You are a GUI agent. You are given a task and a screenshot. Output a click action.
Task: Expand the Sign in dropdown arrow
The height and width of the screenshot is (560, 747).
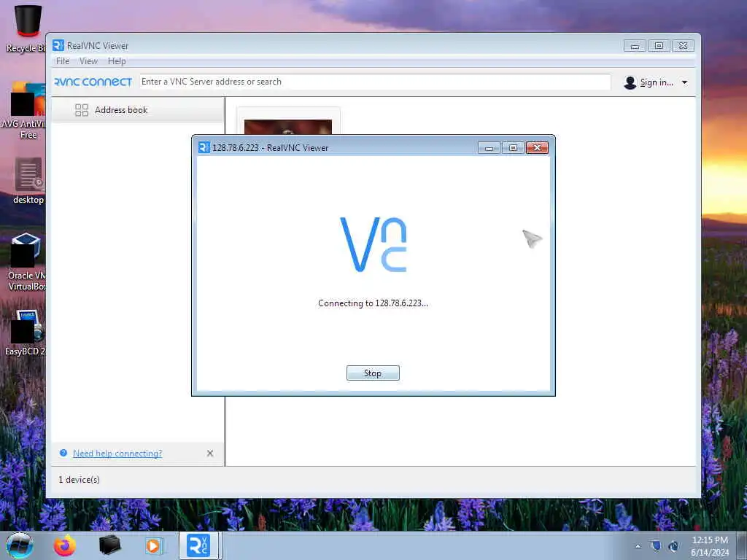(x=684, y=82)
